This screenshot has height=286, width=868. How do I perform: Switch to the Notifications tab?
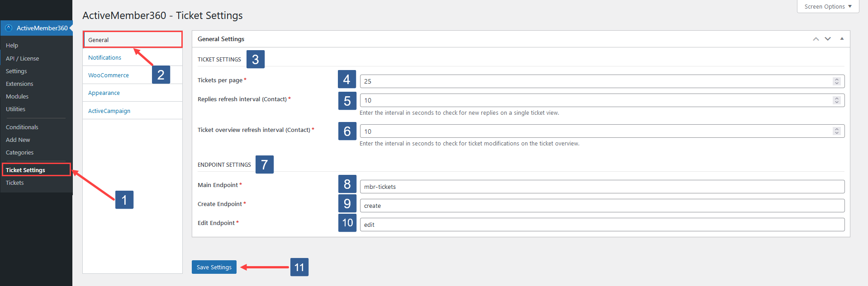(104, 57)
